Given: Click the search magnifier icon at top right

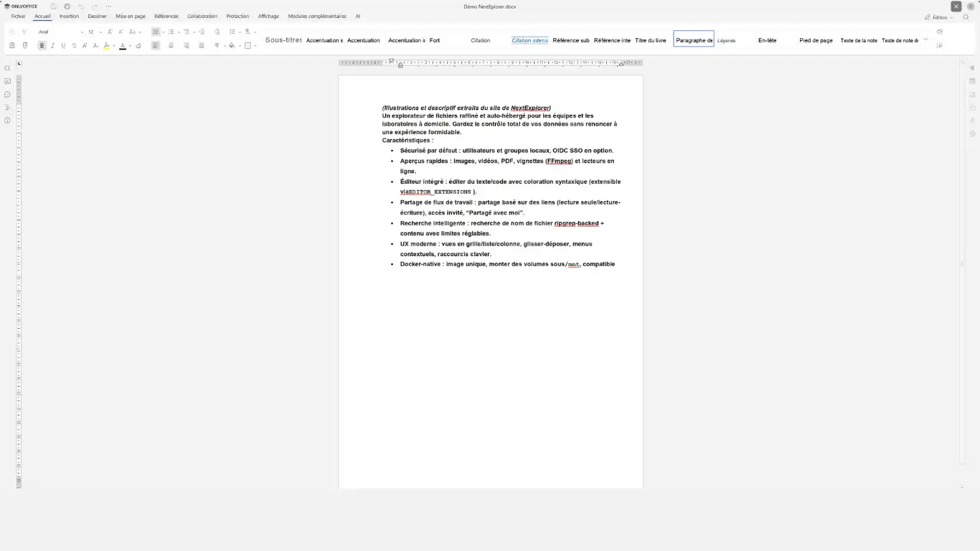Looking at the screenshot, I should 966,17.
